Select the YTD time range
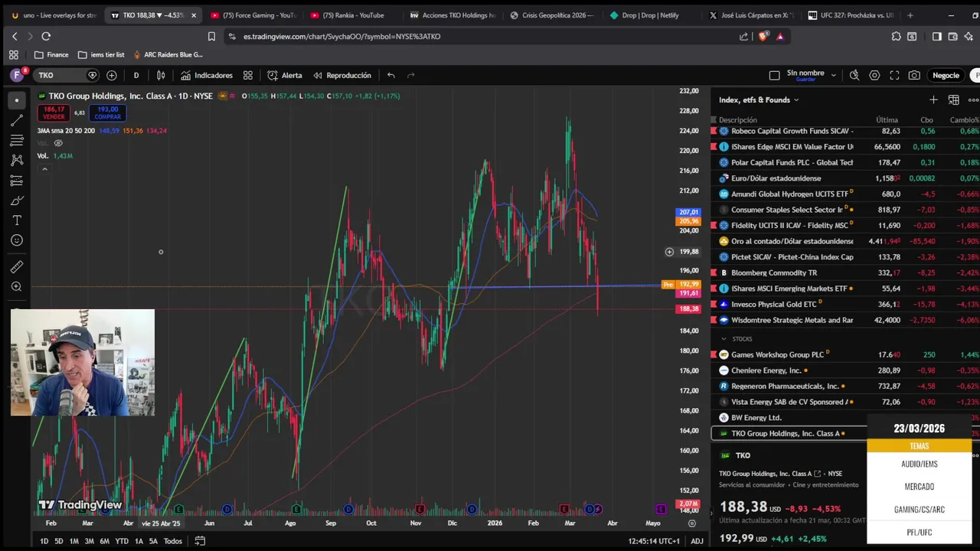The width and height of the screenshot is (980, 551). point(122,541)
